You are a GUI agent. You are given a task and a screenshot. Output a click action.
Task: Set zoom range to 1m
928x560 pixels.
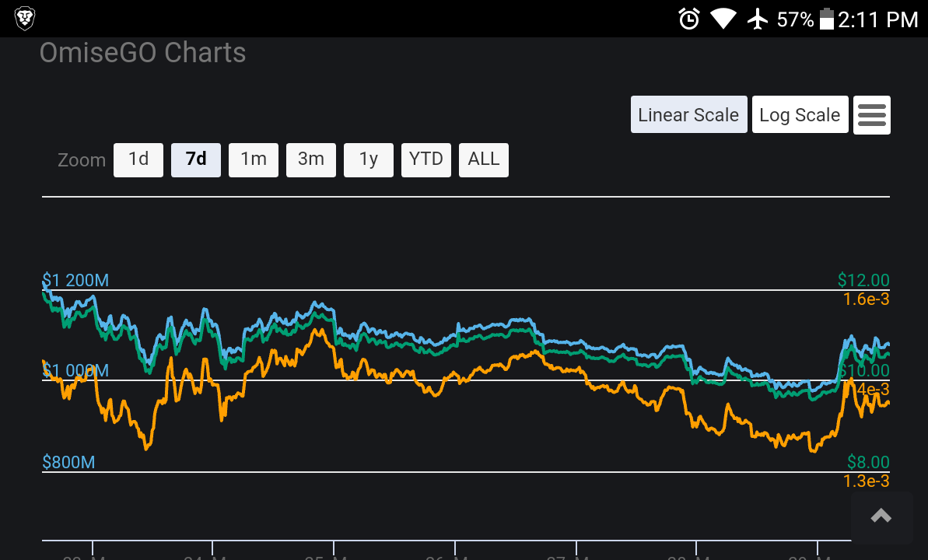[254, 159]
